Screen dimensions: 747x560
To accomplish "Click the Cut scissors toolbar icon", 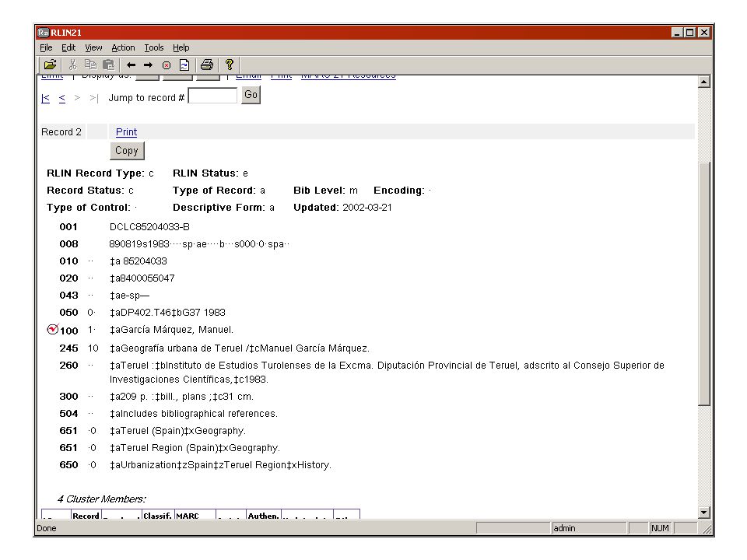I will pos(73,65).
